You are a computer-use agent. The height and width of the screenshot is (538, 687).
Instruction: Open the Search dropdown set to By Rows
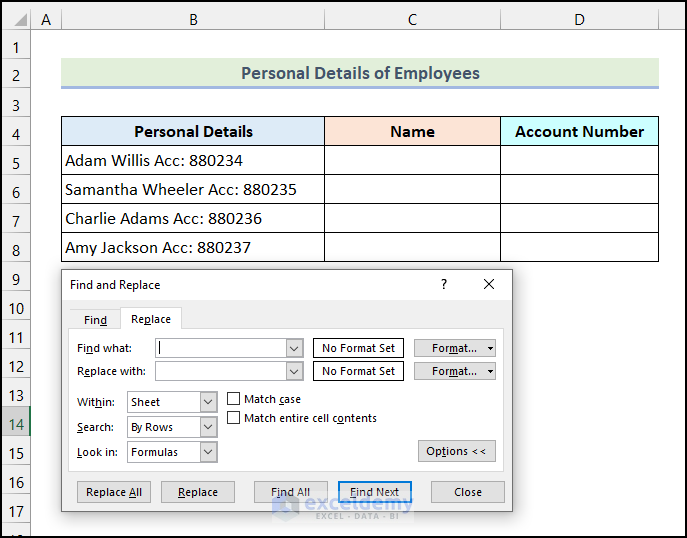click(x=208, y=427)
